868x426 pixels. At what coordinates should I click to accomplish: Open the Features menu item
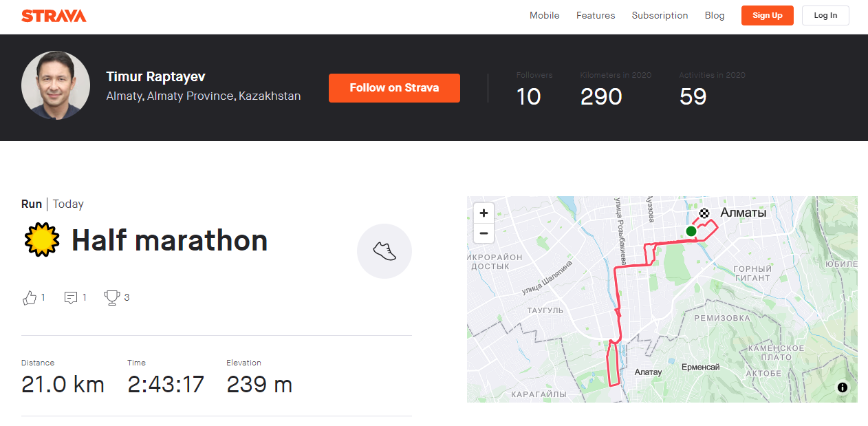596,16
